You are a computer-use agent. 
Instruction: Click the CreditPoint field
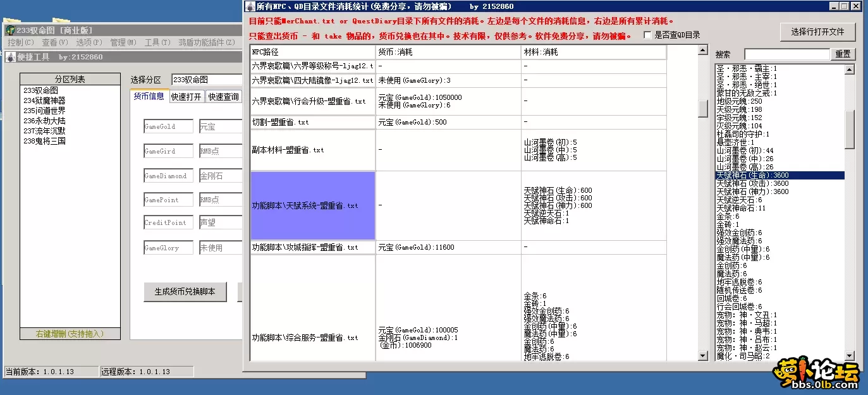[168, 222]
